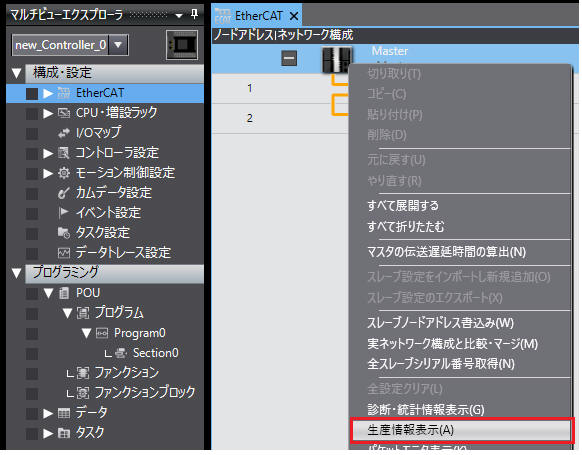The height and width of the screenshot is (455, 582).
Task: Select the Master row label
Action: tap(390, 51)
